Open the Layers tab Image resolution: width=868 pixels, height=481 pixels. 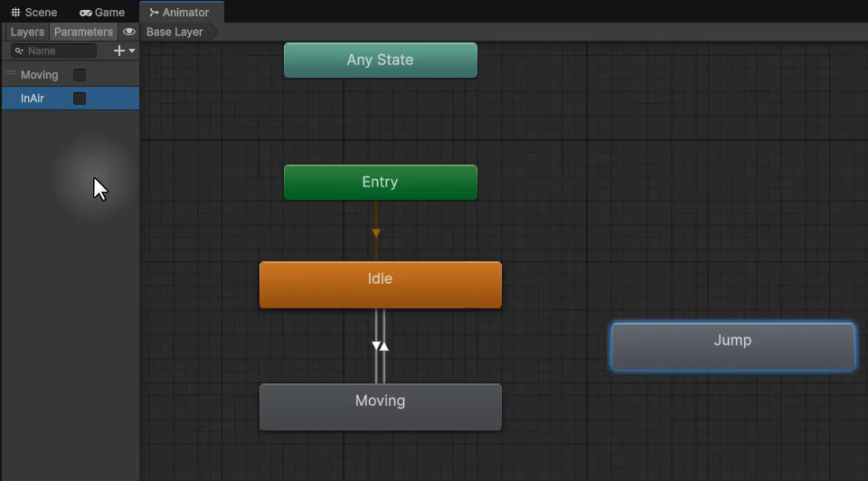click(x=27, y=33)
